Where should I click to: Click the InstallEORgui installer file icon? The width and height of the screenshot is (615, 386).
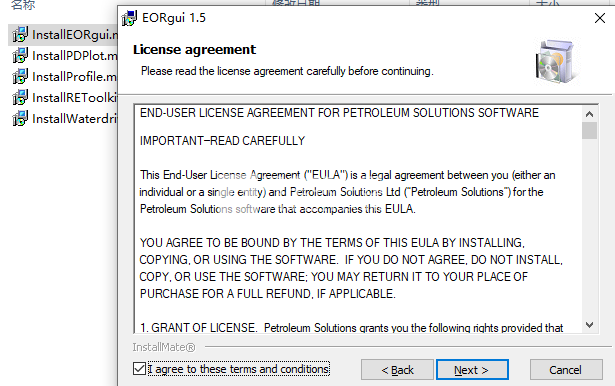coord(20,35)
